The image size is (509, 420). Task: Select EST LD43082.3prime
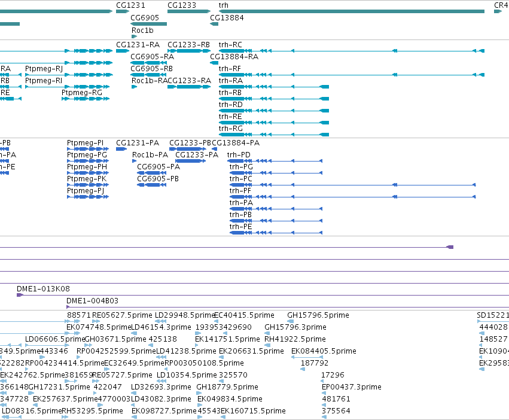point(161,399)
